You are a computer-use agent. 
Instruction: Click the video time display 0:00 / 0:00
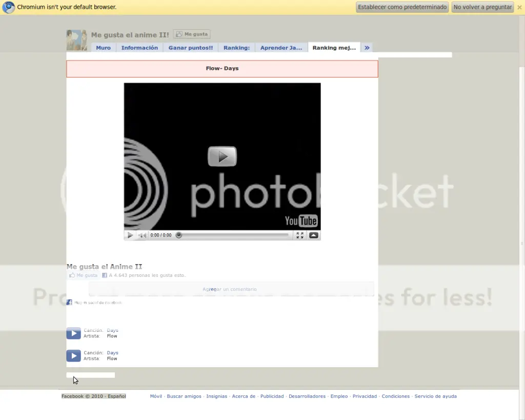[160, 235]
